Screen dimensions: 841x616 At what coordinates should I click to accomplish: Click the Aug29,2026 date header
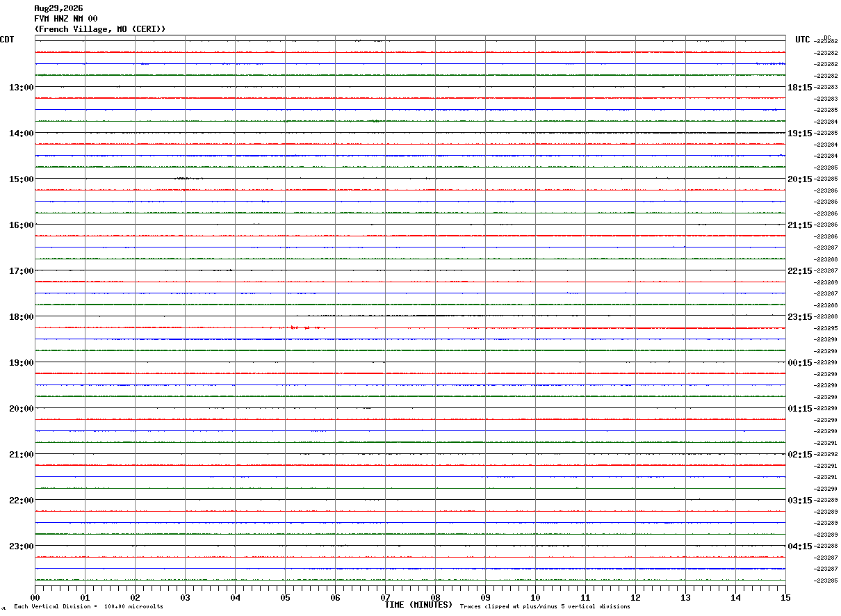58,8
